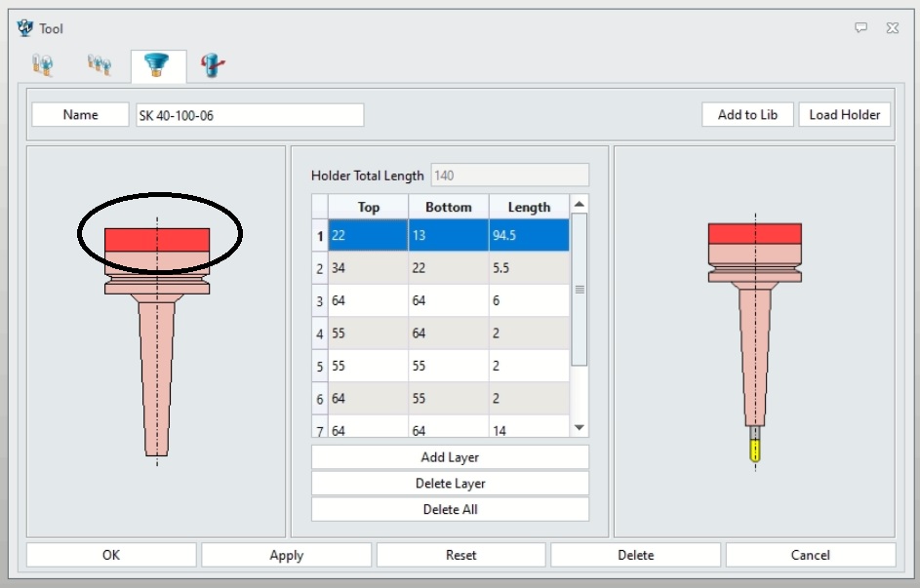This screenshot has height=588, width=920.
Task: Select the blue holder funnel tab icon
Action: pos(156,65)
